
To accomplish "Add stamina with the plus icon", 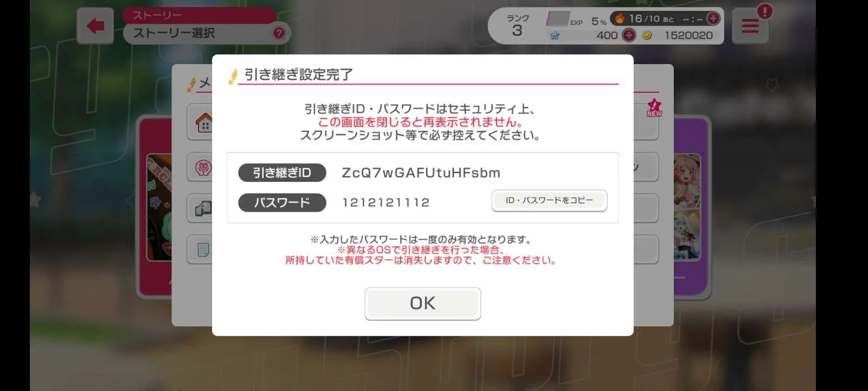I will [713, 18].
